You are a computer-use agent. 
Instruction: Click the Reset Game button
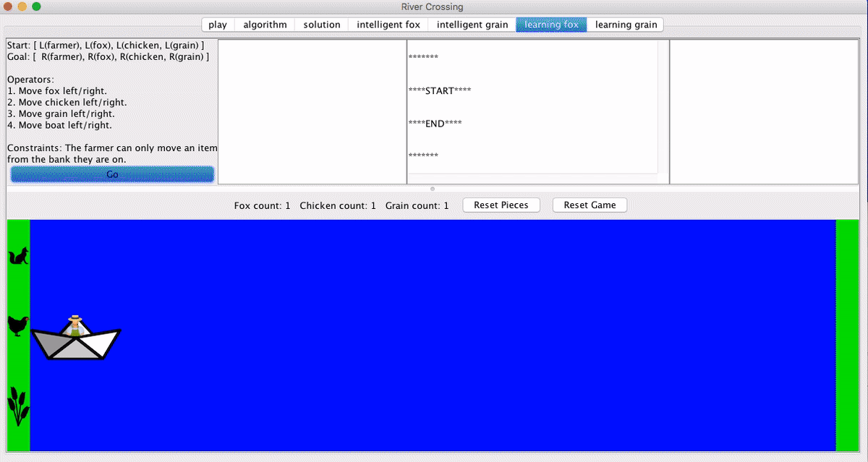590,205
